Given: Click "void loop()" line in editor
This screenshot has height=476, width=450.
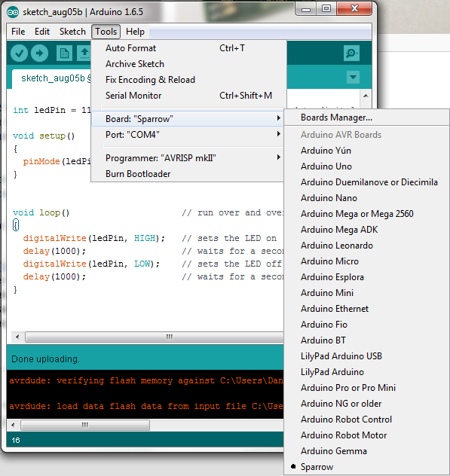Looking at the screenshot, I should pyautogui.click(x=41, y=212).
